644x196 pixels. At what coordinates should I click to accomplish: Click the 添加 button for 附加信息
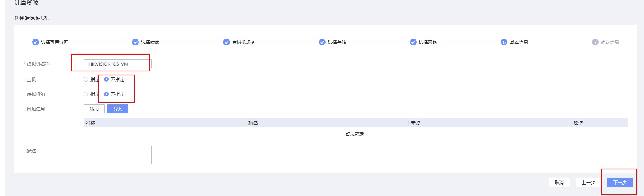click(x=94, y=109)
